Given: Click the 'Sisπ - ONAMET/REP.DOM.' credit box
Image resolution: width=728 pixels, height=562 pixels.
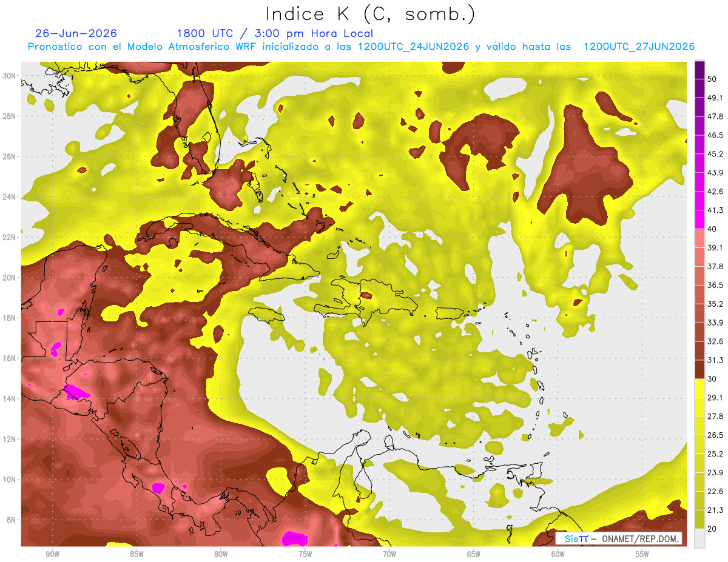Looking at the screenshot, I should pos(619,538).
